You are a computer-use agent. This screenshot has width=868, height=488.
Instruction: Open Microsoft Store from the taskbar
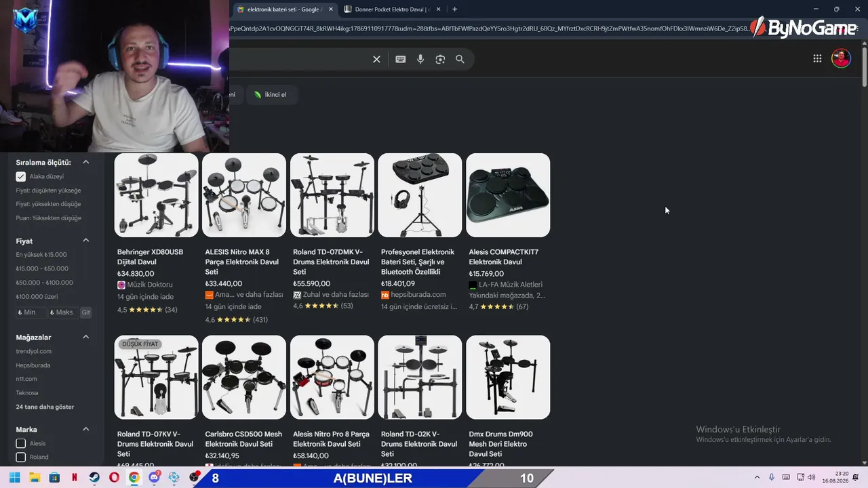54,478
